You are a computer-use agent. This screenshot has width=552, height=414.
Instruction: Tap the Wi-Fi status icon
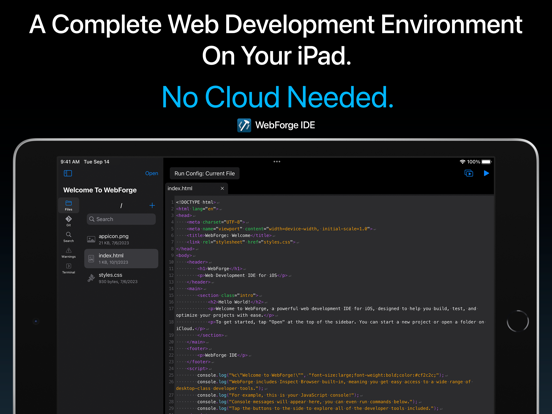click(x=462, y=162)
